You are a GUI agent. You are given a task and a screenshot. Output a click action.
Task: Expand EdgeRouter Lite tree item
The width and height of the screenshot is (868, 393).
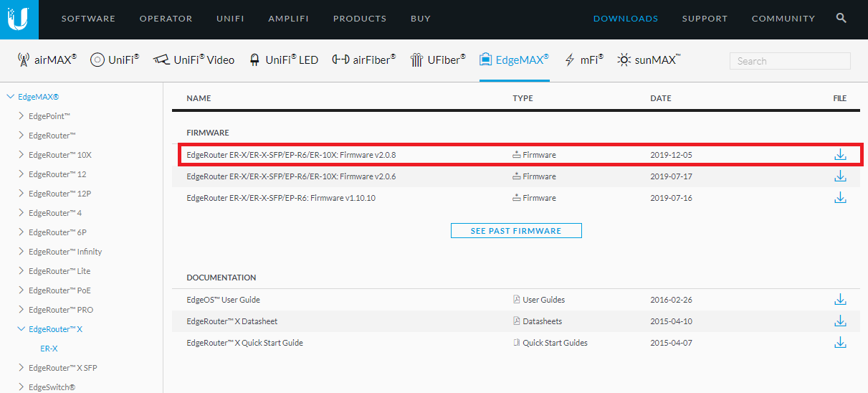(x=22, y=271)
